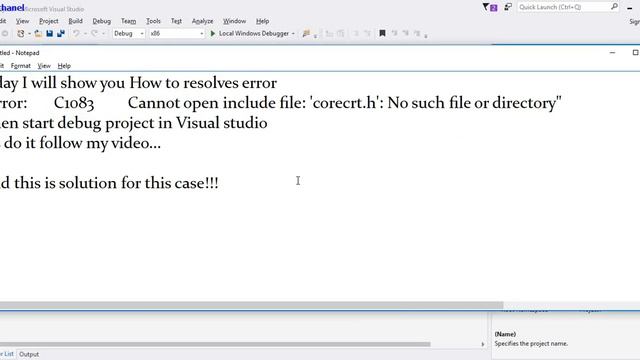Maximize the Notepad window
This screenshot has width=640, height=360.
[635, 53]
